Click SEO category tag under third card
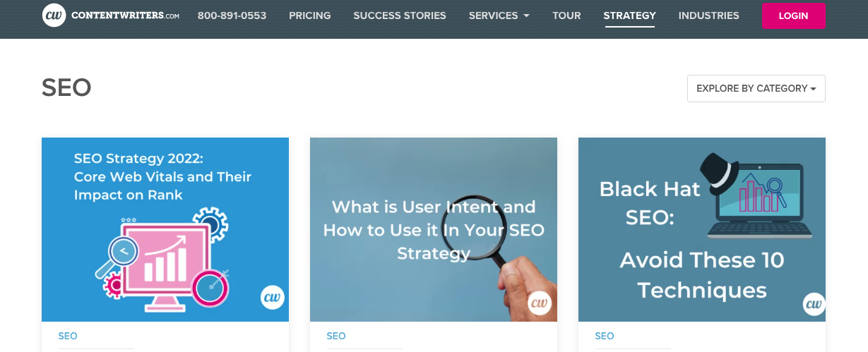This screenshot has width=868, height=352. click(605, 336)
